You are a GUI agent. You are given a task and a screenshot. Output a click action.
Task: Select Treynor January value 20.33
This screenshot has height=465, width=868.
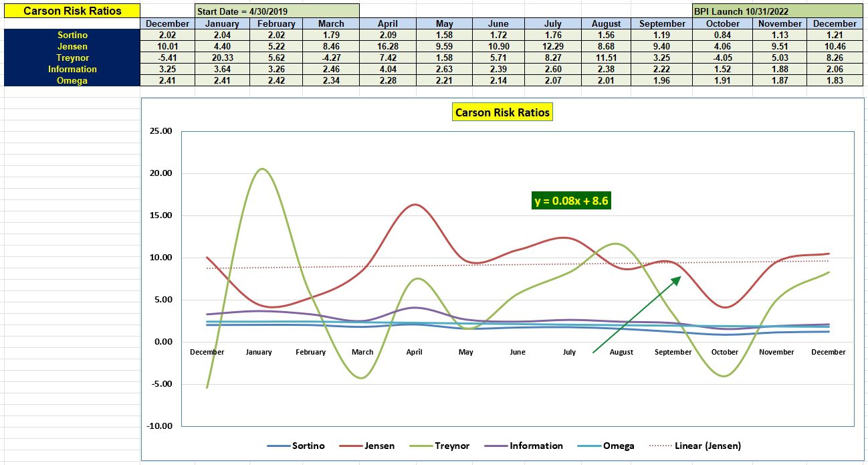pyautogui.click(x=223, y=58)
